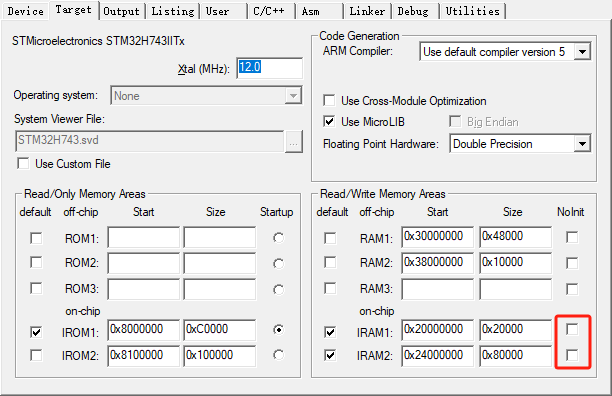Check the IROM2 default checkbox

[36, 355]
